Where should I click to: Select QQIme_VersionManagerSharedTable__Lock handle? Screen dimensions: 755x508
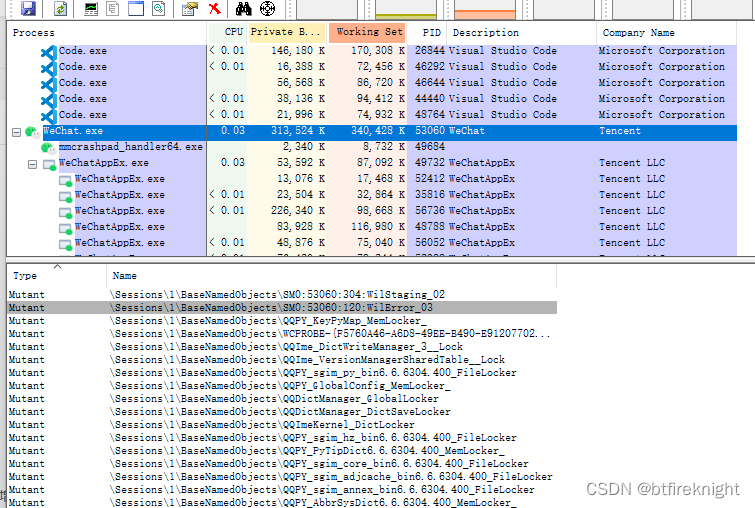(282, 360)
